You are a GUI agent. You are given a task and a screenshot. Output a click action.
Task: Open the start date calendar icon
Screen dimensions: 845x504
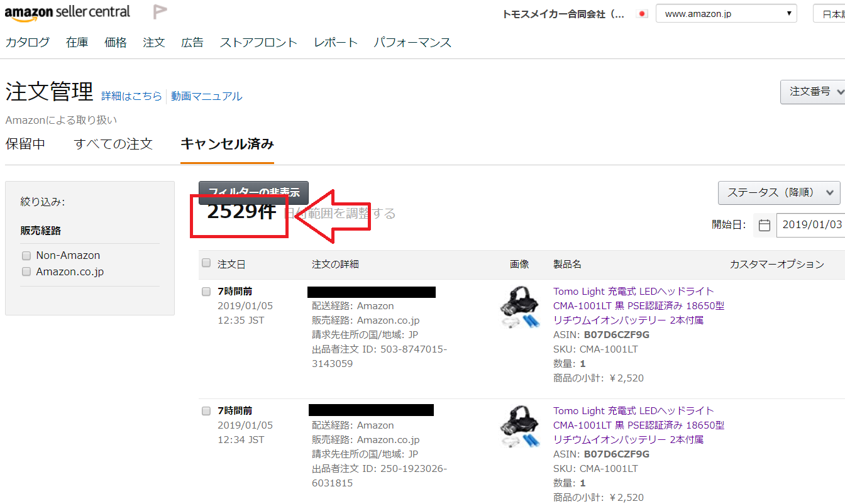[765, 225]
